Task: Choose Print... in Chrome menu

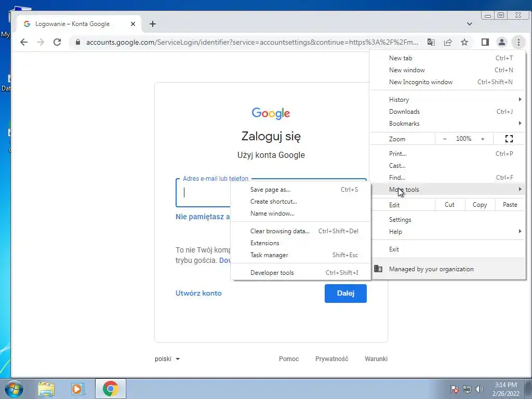Action: coord(447,153)
